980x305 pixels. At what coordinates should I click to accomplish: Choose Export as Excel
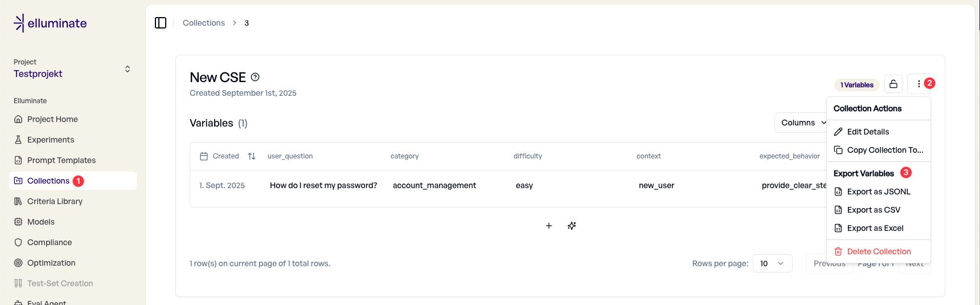tap(875, 228)
